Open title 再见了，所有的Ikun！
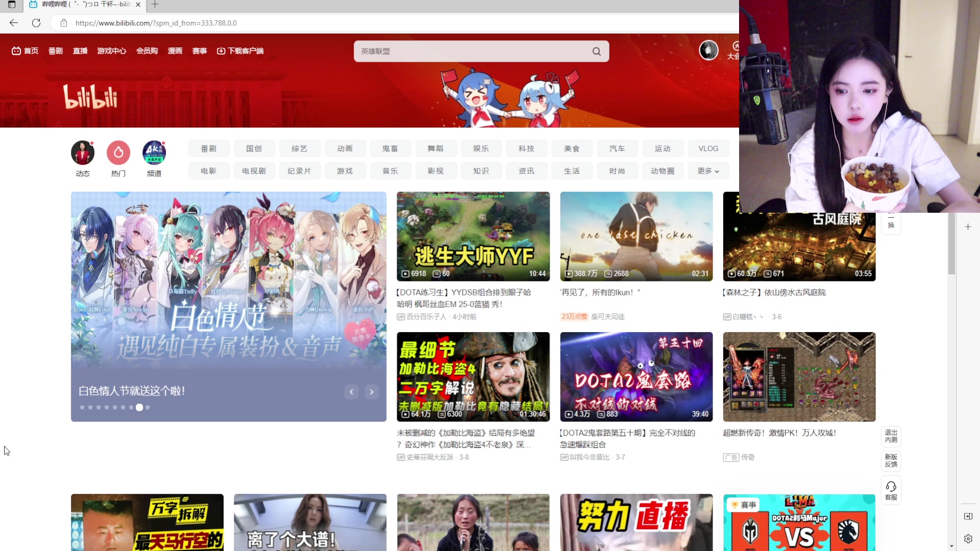Viewport: 980px width, 551px height. (x=600, y=292)
